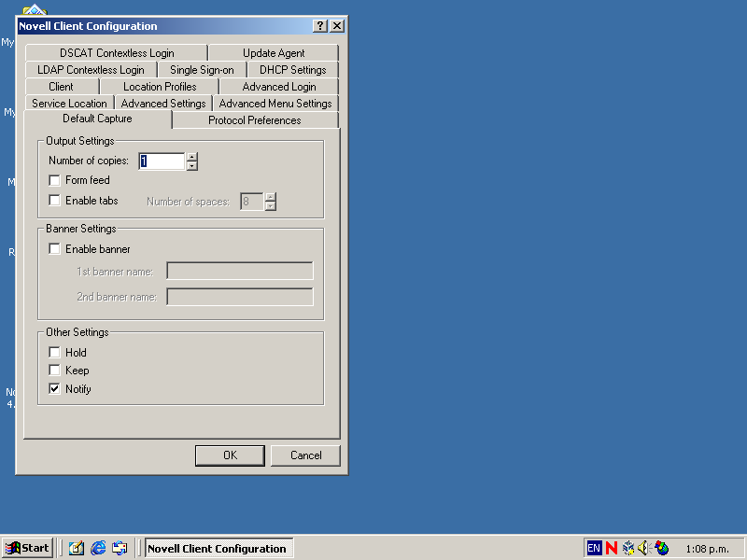747x560 pixels.
Task: Click the "Number of spaces:" label
Action: pyautogui.click(x=189, y=202)
